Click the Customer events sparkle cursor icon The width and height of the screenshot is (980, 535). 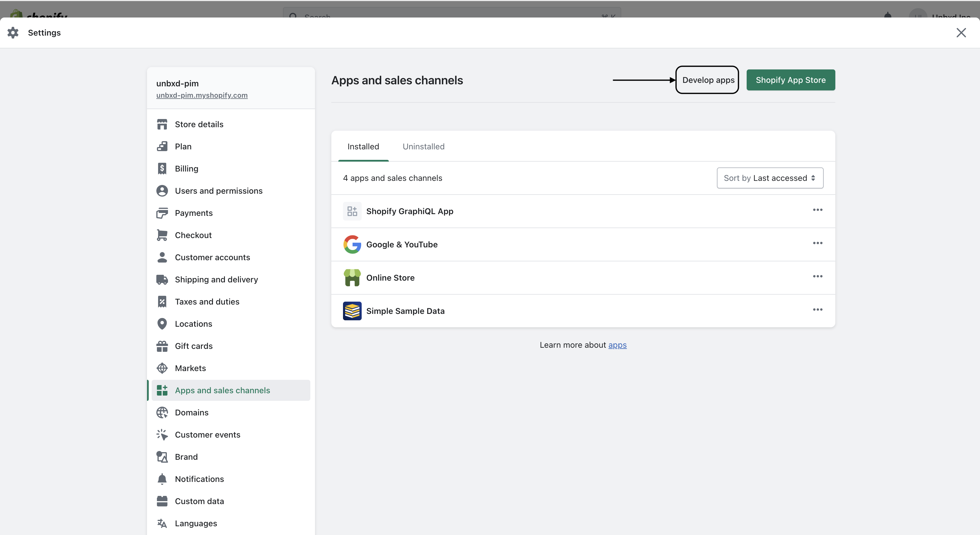(162, 435)
